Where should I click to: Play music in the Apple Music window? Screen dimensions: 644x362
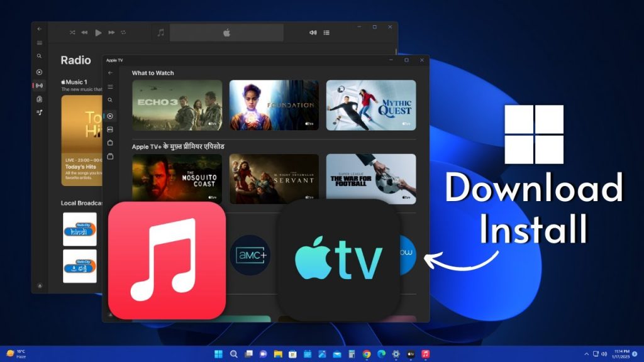click(98, 33)
